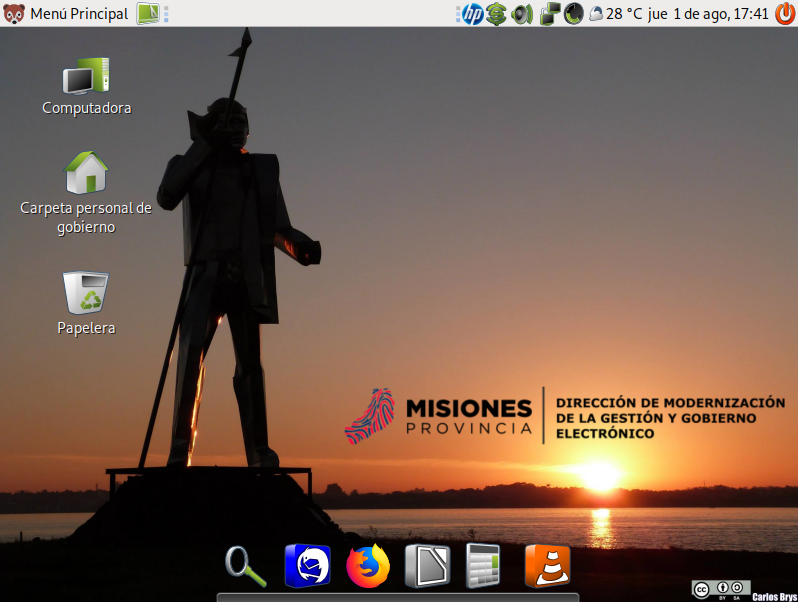Screen dimensions: 798x602
Task: Open the volume speaker icon
Action: click(x=522, y=14)
